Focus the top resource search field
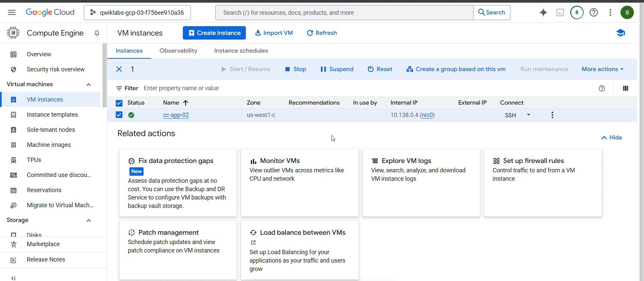Image resolution: width=644 pixels, height=281 pixels. point(344,12)
